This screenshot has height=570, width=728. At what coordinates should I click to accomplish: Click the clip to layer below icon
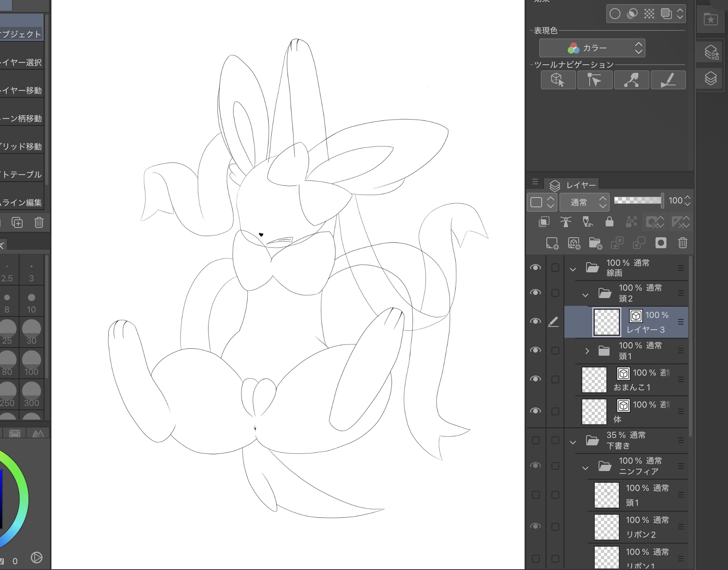(x=544, y=222)
